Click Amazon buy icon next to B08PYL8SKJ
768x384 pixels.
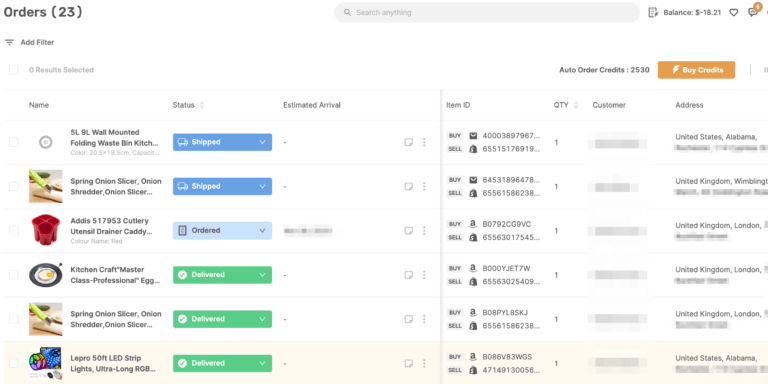click(x=473, y=312)
